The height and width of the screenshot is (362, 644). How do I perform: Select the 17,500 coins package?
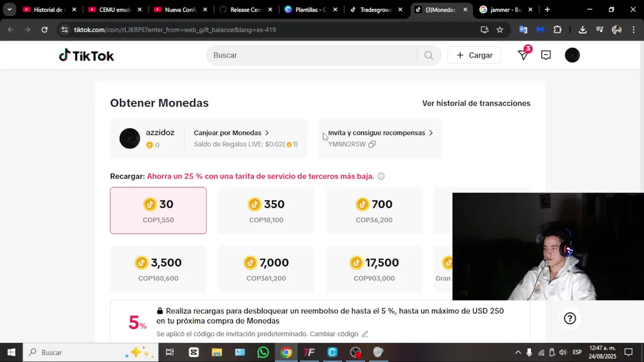click(x=374, y=269)
